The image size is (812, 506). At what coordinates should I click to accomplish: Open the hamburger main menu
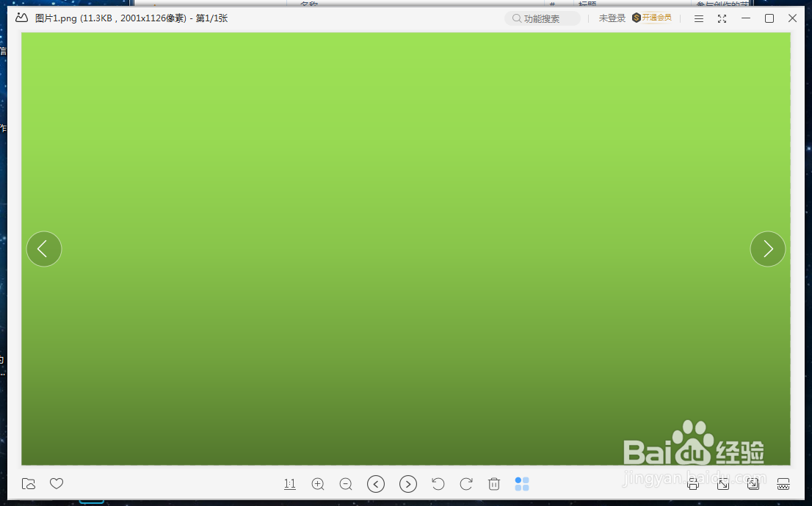pyautogui.click(x=699, y=18)
